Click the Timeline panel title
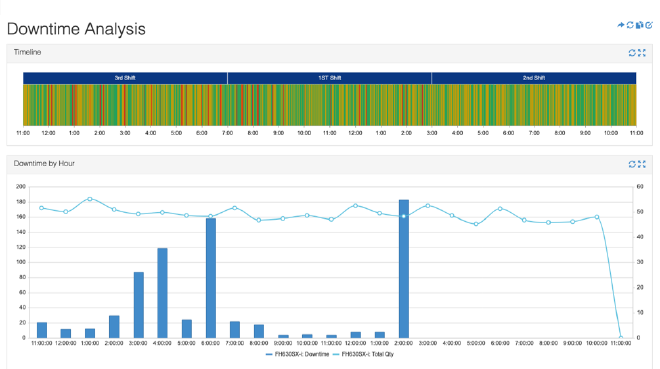The height and width of the screenshot is (369, 660). (x=27, y=52)
